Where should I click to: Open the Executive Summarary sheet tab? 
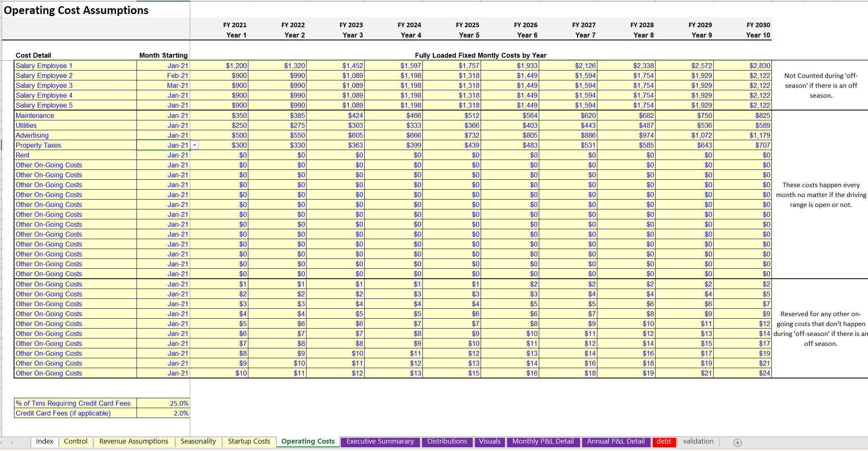380,441
